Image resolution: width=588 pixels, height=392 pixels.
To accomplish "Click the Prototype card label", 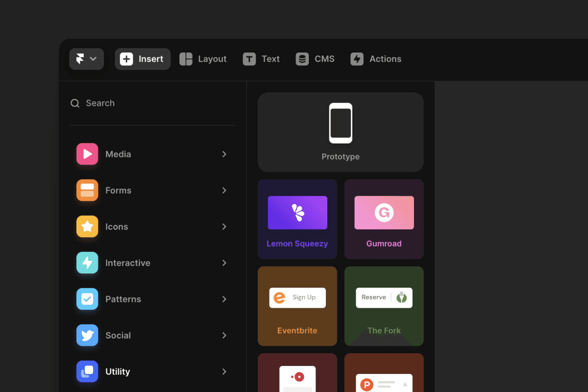I will point(341,157).
